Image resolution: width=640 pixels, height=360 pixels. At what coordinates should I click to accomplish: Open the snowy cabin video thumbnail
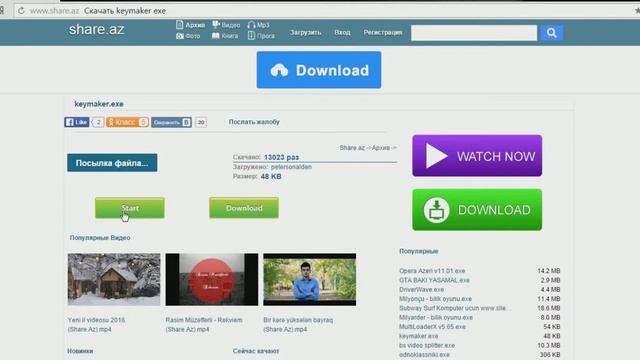(x=114, y=279)
